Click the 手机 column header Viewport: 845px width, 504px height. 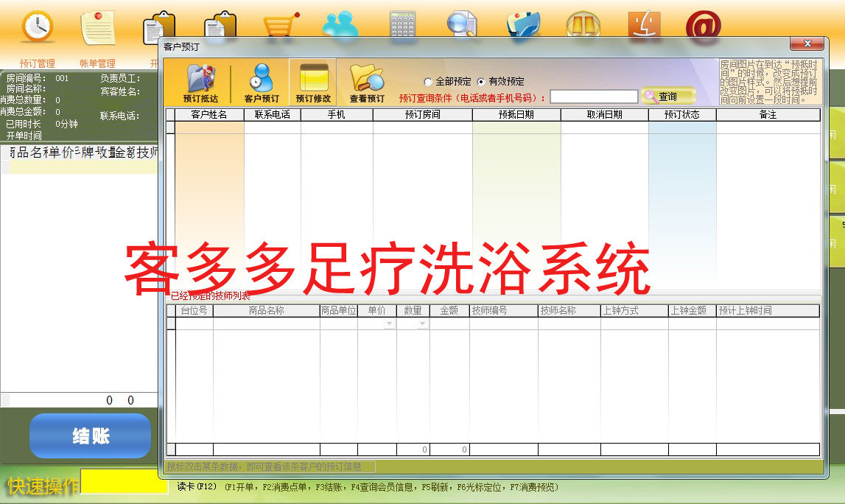click(336, 115)
